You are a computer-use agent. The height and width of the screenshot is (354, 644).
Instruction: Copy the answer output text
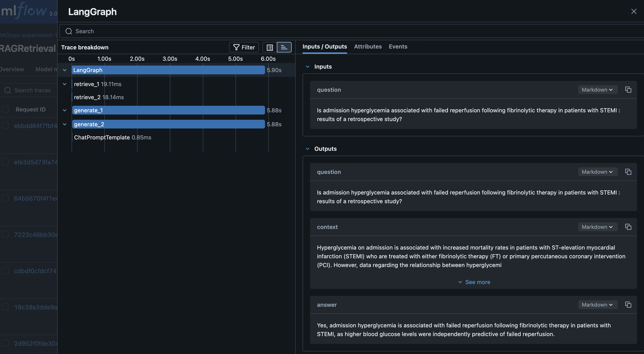click(x=628, y=304)
